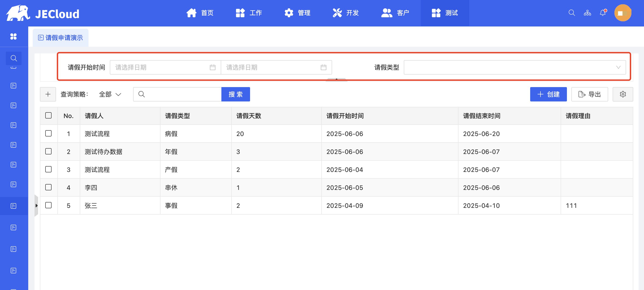This screenshot has width=644, height=290.
Task: Click the 创建 button
Action: 548,94
